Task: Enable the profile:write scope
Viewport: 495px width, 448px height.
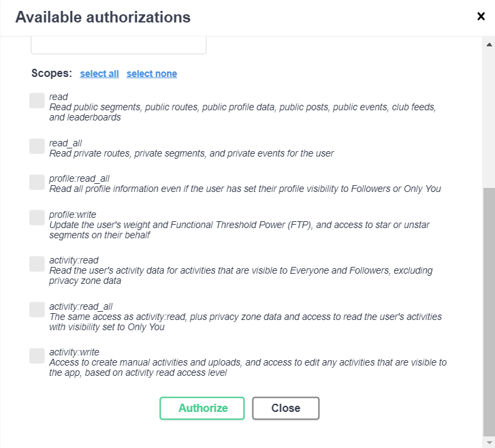Action: [37, 217]
